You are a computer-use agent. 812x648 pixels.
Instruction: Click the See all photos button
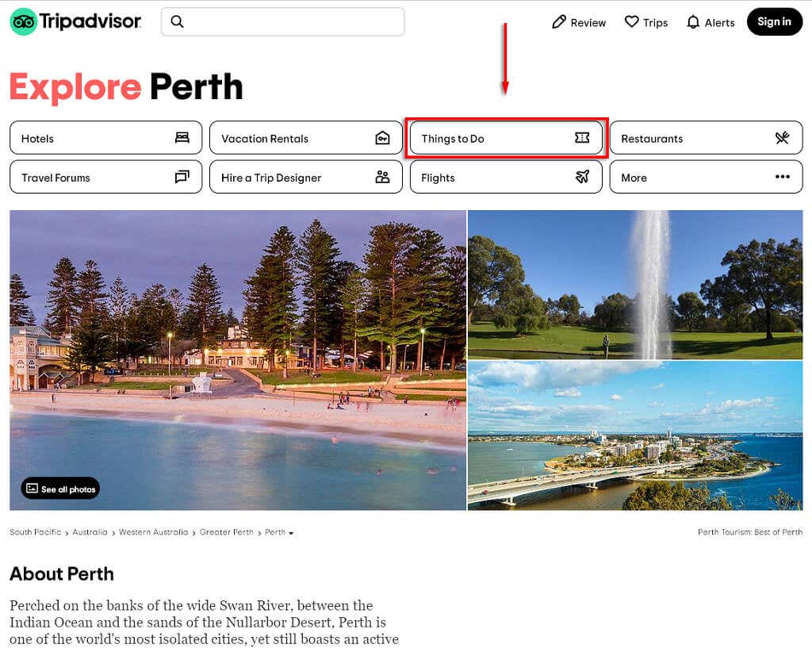click(x=60, y=489)
